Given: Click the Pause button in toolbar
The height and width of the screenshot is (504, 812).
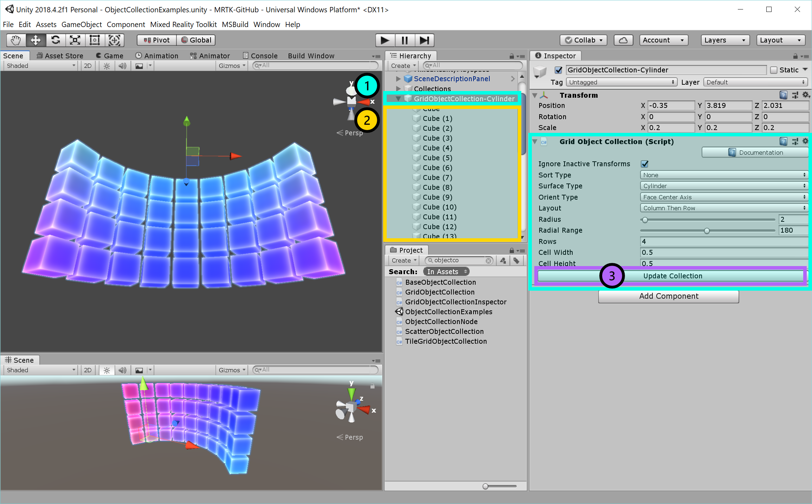Looking at the screenshot, I should click(x=405, y=40).
